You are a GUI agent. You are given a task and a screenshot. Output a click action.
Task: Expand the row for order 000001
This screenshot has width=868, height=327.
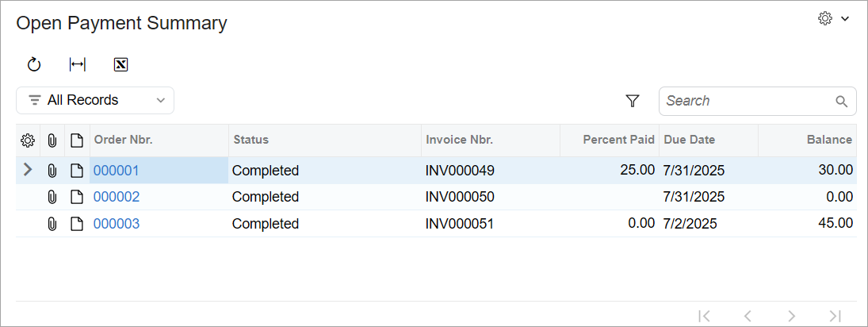pyautogui.click(x=28, y=170)
